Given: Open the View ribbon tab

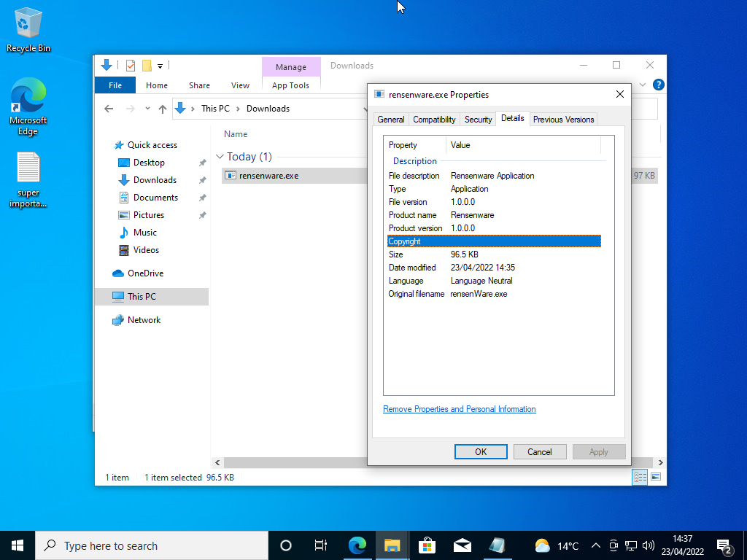Looking at the screenshot, I should [x=240, y=85].
